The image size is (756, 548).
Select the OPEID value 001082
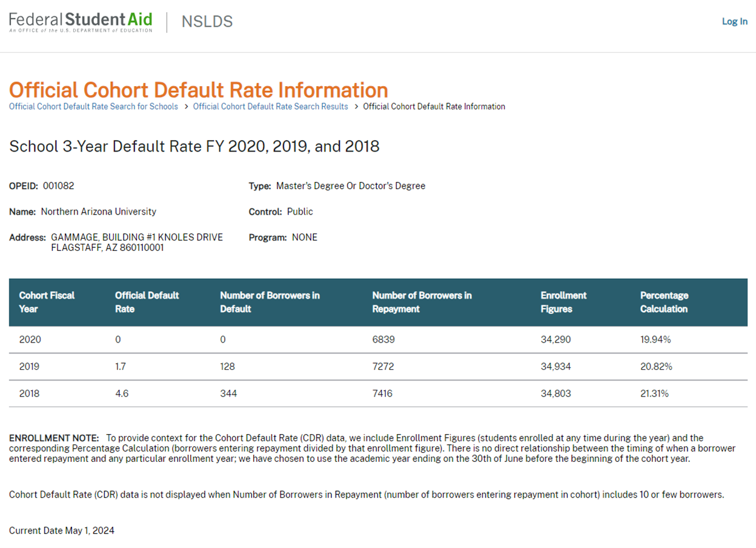[x=58, y=186]
